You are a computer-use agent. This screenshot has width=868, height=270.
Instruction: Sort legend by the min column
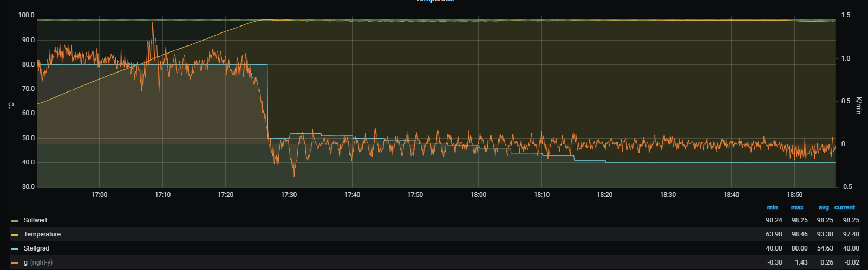(772, 207)
